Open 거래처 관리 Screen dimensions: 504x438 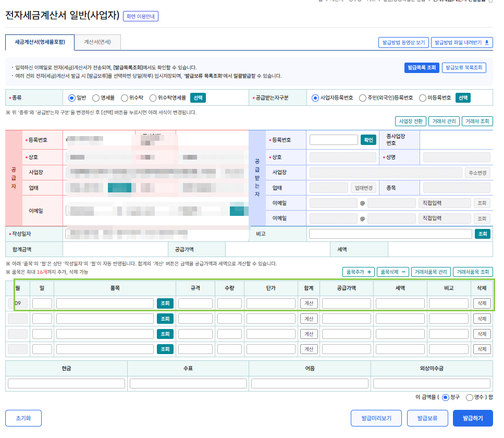pos(444,121)
